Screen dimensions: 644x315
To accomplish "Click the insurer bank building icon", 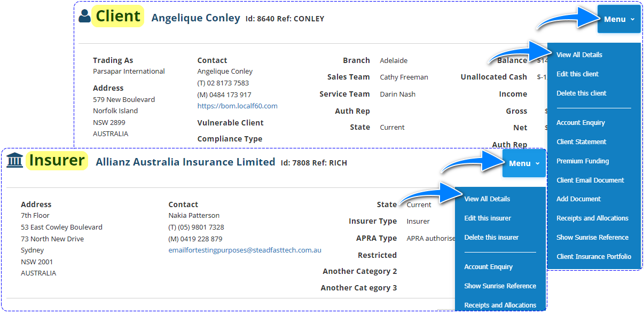I will [x=15, y=160].
